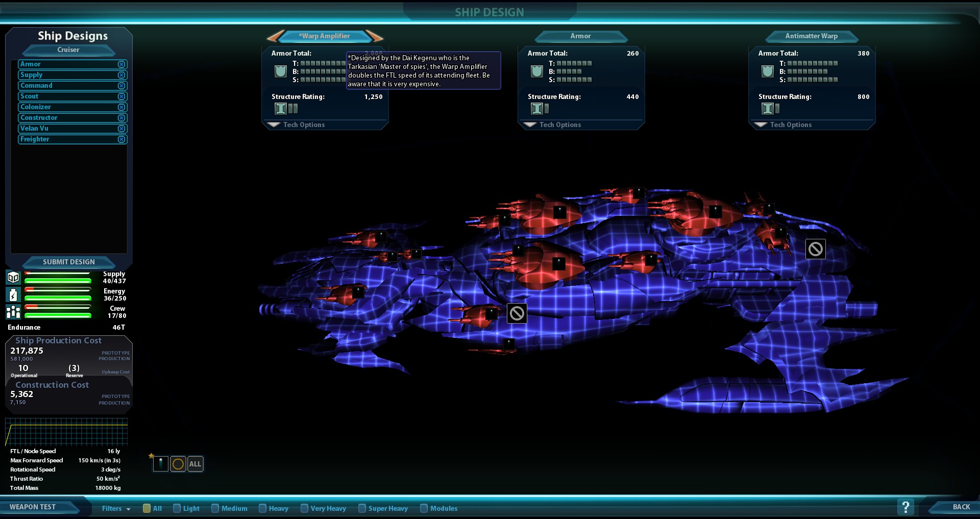Image resolution: width=980 pixels, height=519 pixels.
Task: Open the Antimatter Warp engine selector
Action: 812,36
